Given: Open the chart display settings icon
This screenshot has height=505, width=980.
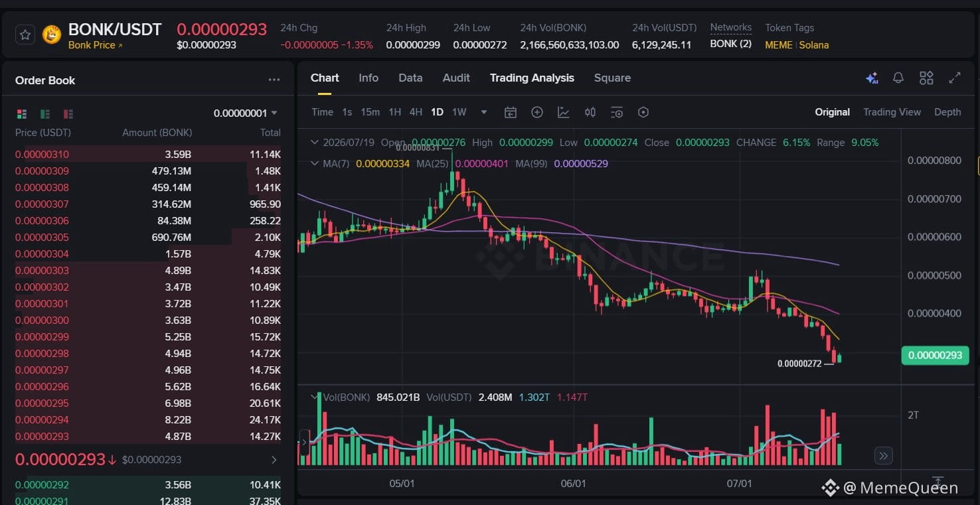Looking at the screenshot, I should click(617, 112).
